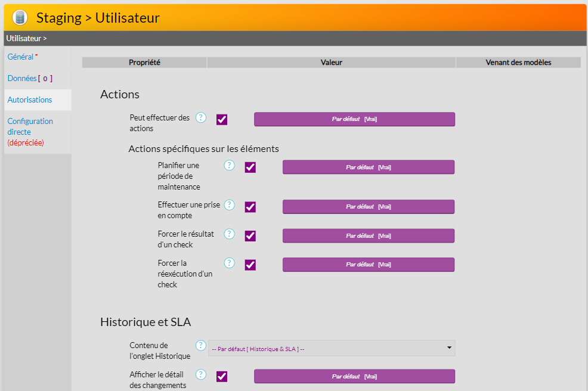Image resolution: width=588 pixels, height=391 pixels.
Task: Click 'Par défaut' button for 'Peut effectuer des actions'
Action: click(354, 119)
